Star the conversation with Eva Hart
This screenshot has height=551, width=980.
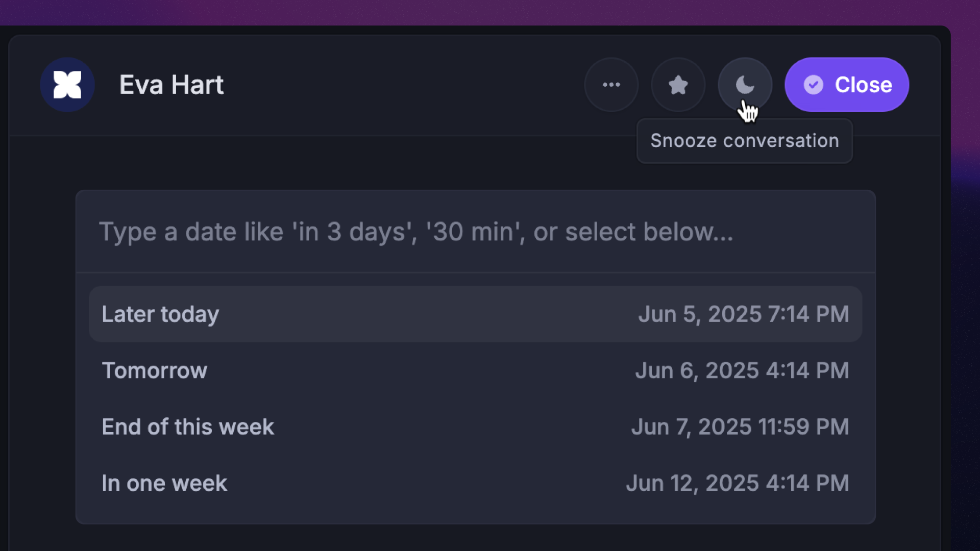678,85
